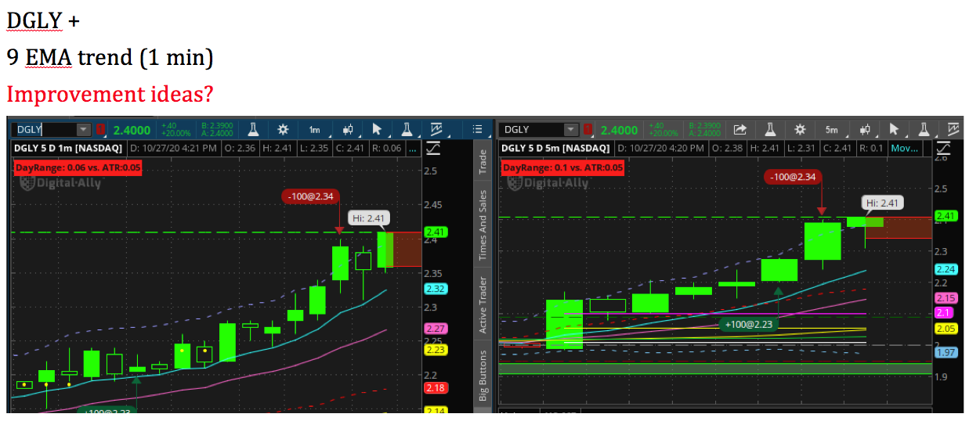
Task: Click red symbol link icon in right chart
Action: [588, 130]
